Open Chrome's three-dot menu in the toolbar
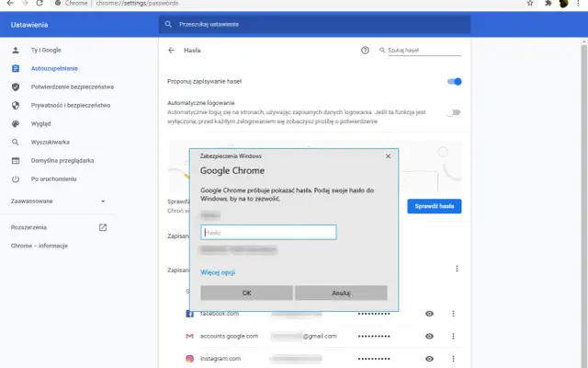588x368 pixels. click(x=578, y=3)
